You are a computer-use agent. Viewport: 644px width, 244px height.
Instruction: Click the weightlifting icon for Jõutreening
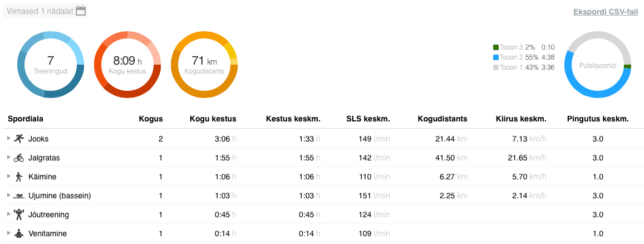point(19,214)
